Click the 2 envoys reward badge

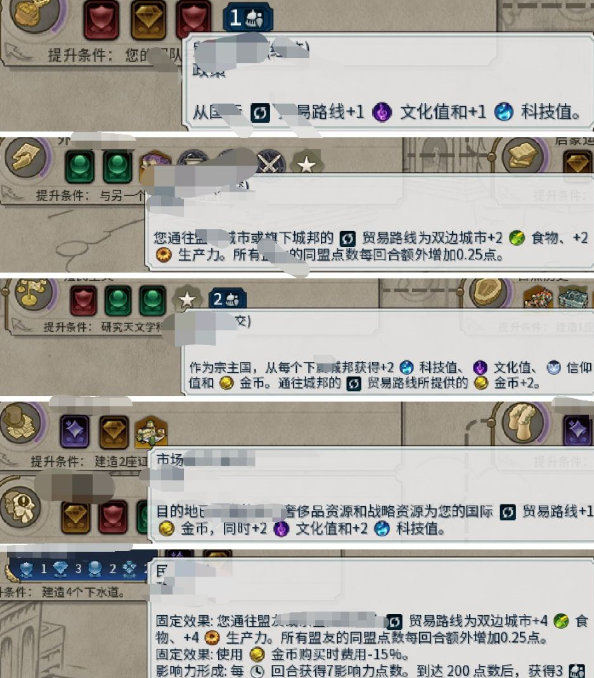coord(227,299)
